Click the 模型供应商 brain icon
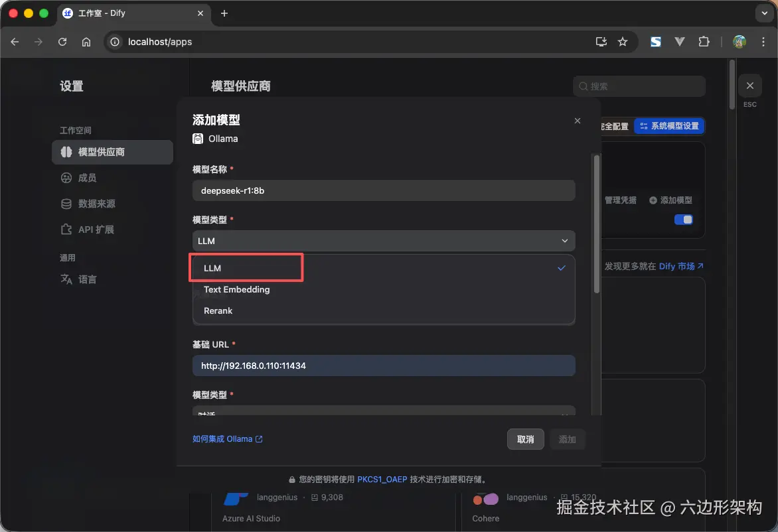Viewport: 778px width, 532px height. point(66,152)
